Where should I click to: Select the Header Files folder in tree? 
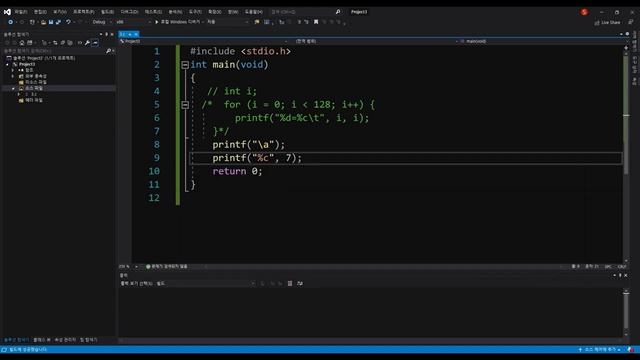[x=31, y=100]
